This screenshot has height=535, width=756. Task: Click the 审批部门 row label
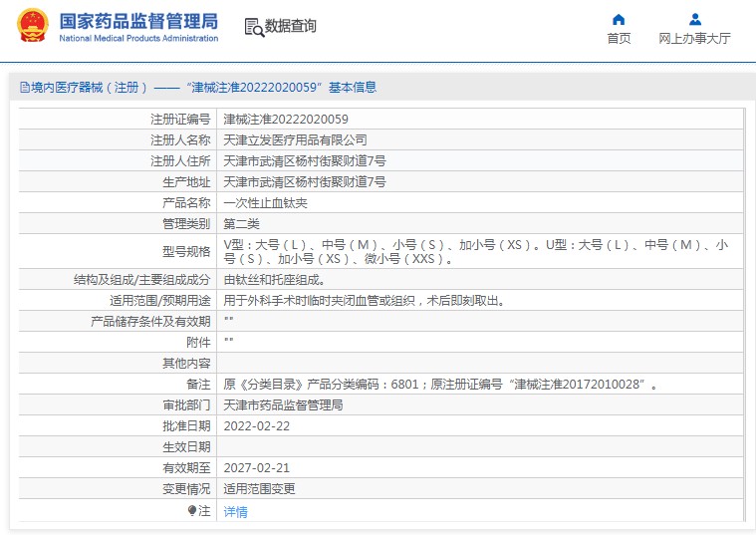click(x=186, y=405)
